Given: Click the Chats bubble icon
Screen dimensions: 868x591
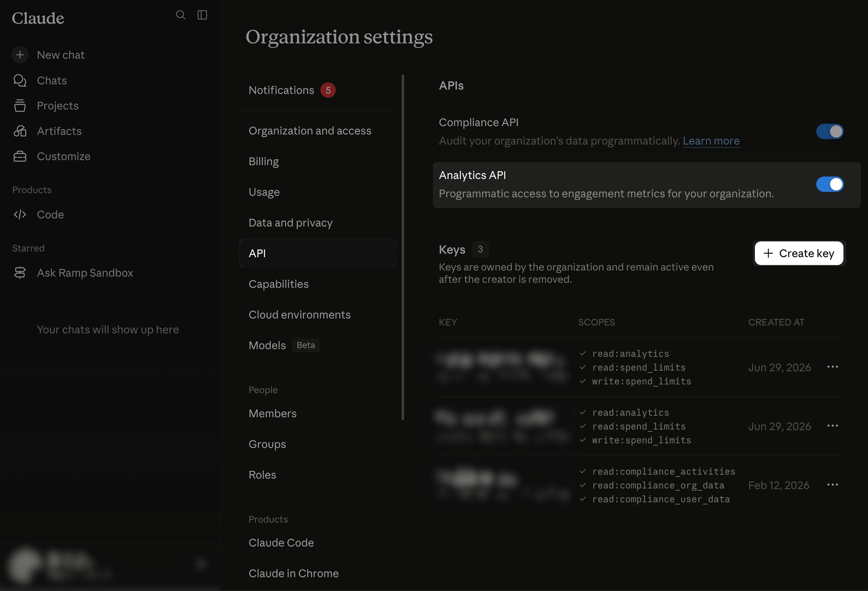Looking at the screenshot, I should click(x=20, y=80).
